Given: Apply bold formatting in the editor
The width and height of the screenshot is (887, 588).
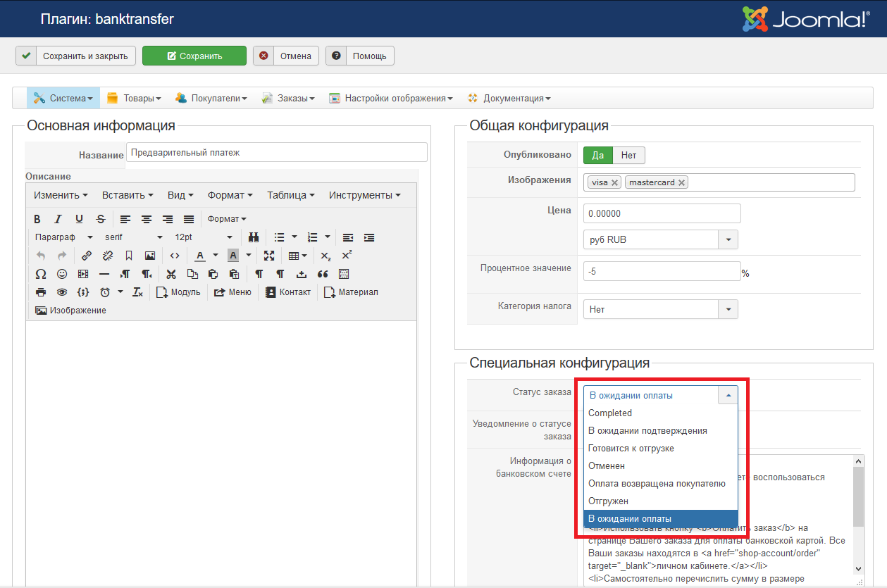Looking at the screenshot, I should coord(37,219).
